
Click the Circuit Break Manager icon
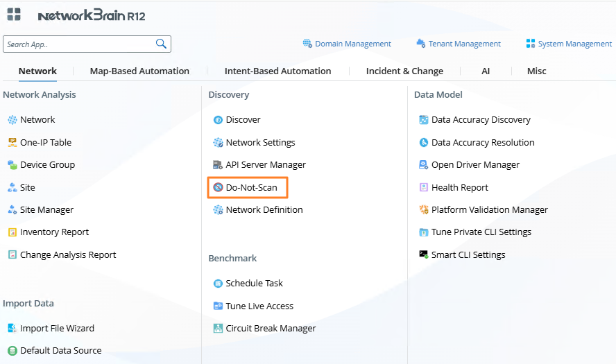click(x=218, y=328)
